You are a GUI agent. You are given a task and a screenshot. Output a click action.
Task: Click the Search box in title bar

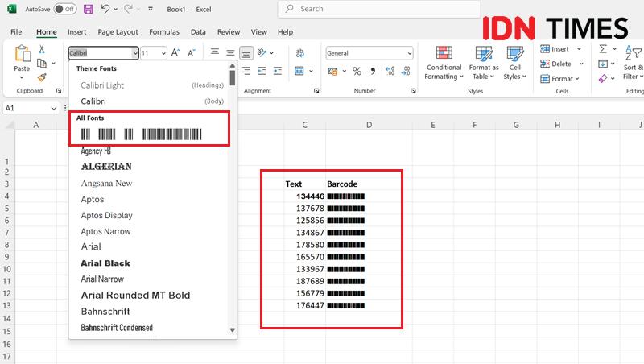point(379,9)
